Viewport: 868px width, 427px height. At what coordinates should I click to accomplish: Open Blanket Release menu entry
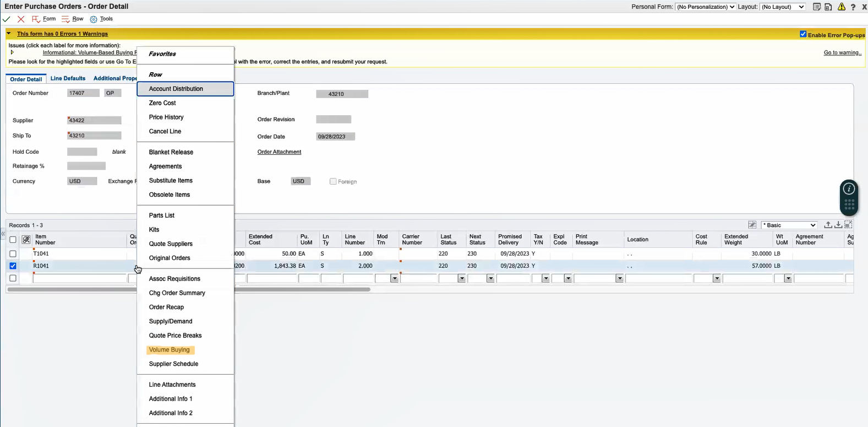click(x=185, y=152)
